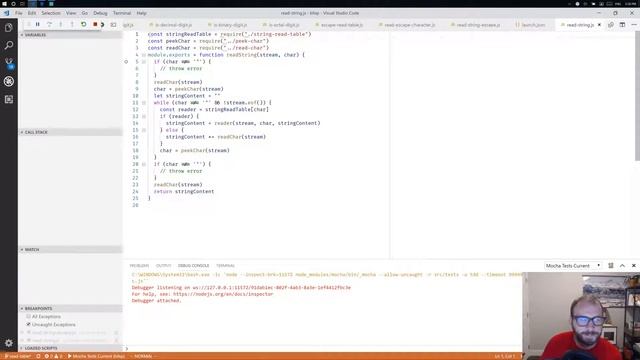The image size is (640, 360).
Task: Open the debug console toggle icon
Action: (113, 24)
